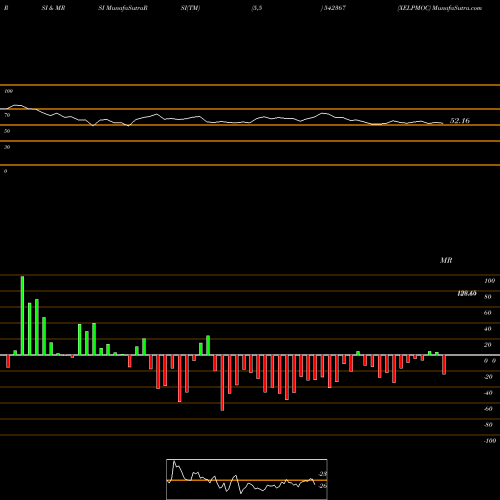Click the RSI axis label 30
500x500 pixels.
7,147
